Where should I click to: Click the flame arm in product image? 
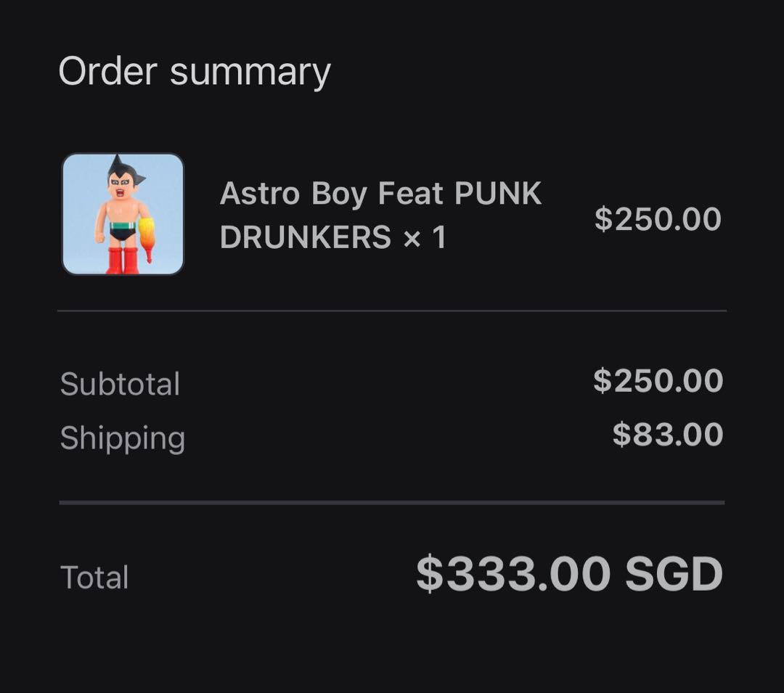(x=147, y=236)
